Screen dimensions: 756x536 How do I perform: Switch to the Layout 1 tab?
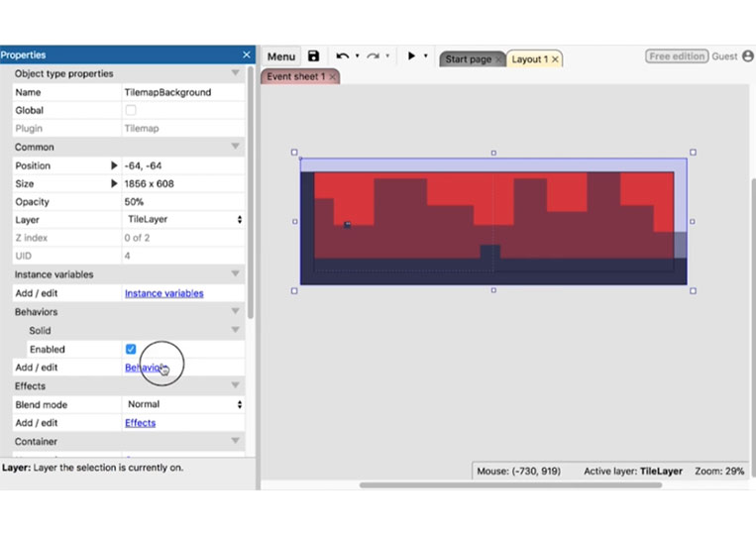(529, 59)
